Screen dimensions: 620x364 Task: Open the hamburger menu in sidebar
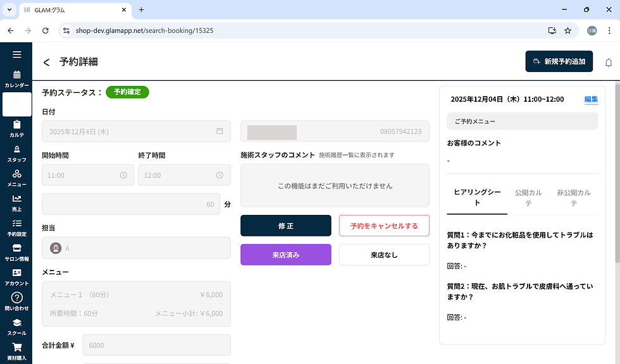click(16, 54)
